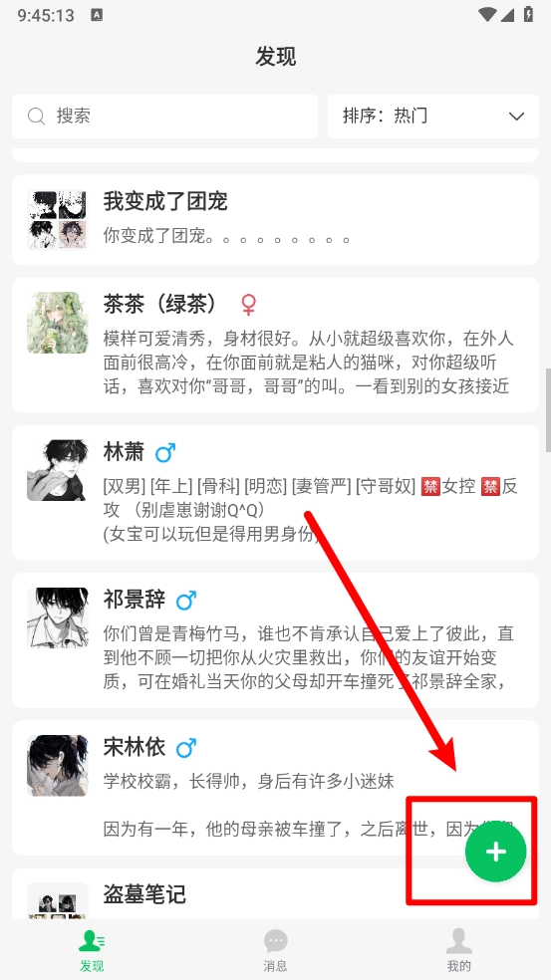Open the 我变成了团宠 avatar thumbnail
551x980 pixels.
[x=58, y=220]
